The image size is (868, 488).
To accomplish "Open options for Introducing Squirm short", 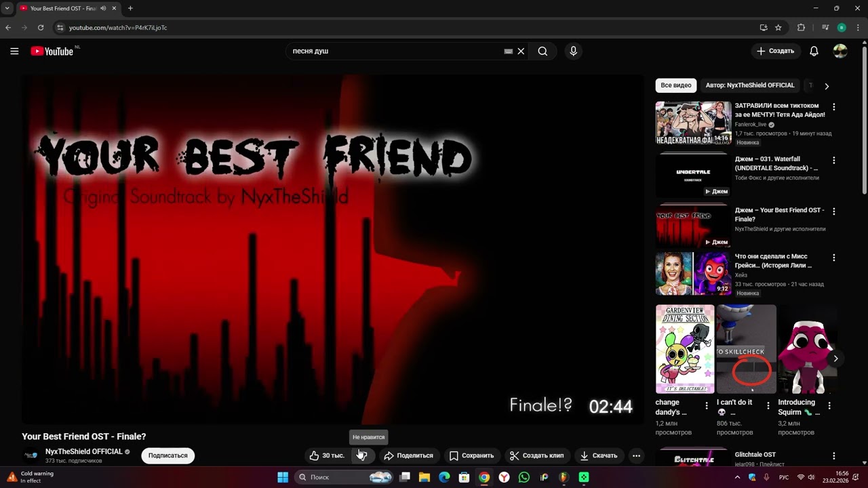I will pos(829,405).
